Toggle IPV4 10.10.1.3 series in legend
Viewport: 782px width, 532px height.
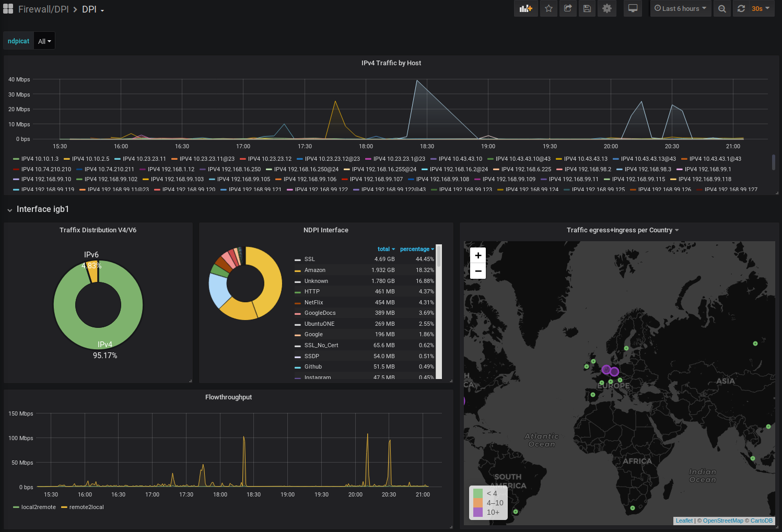[40, 159]
